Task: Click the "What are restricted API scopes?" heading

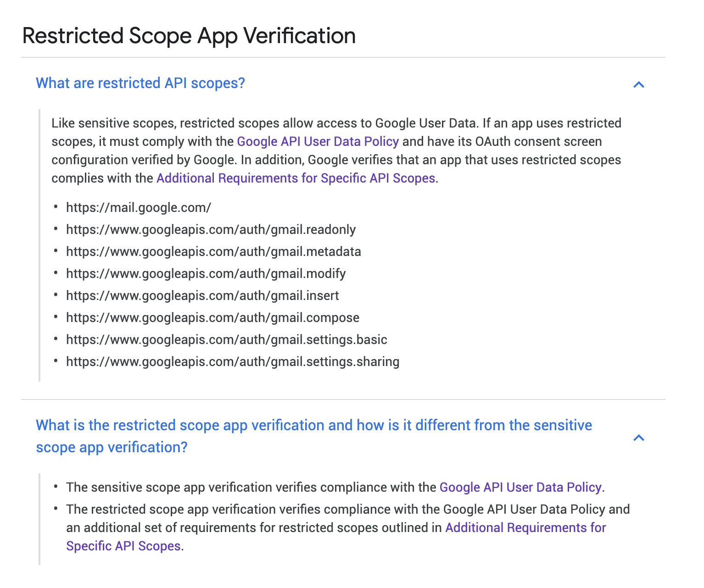Action: pyautogui.click(x=140, y=83)
